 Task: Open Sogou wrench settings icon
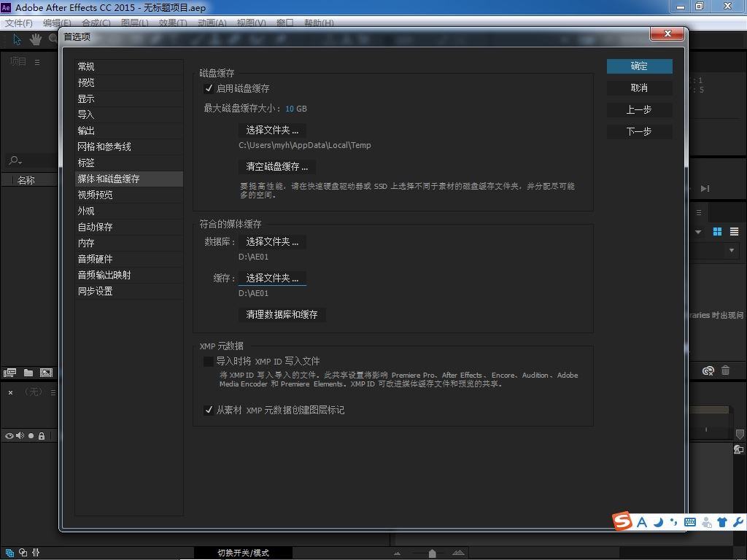click(x=738, y=522)
